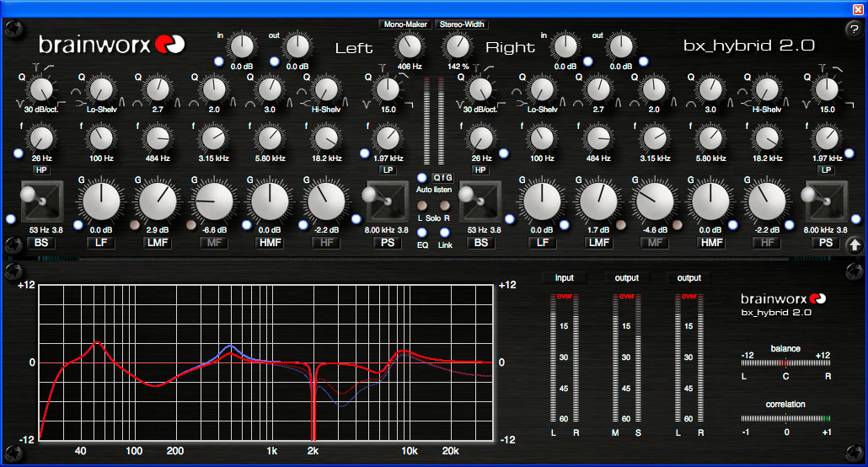Viewport: 868px width, 467px height.
Task: Select Right channel MF band button
Action: click(x=655, y=243)
